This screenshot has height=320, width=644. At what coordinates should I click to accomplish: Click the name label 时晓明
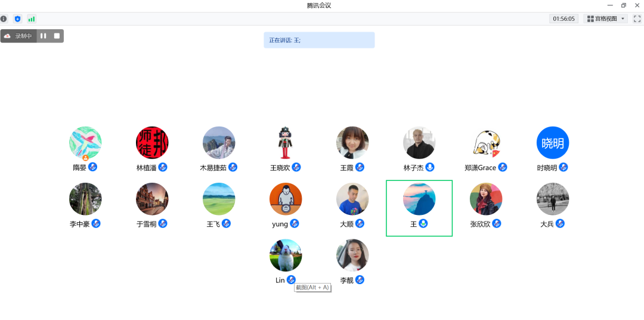coord(547,167)
